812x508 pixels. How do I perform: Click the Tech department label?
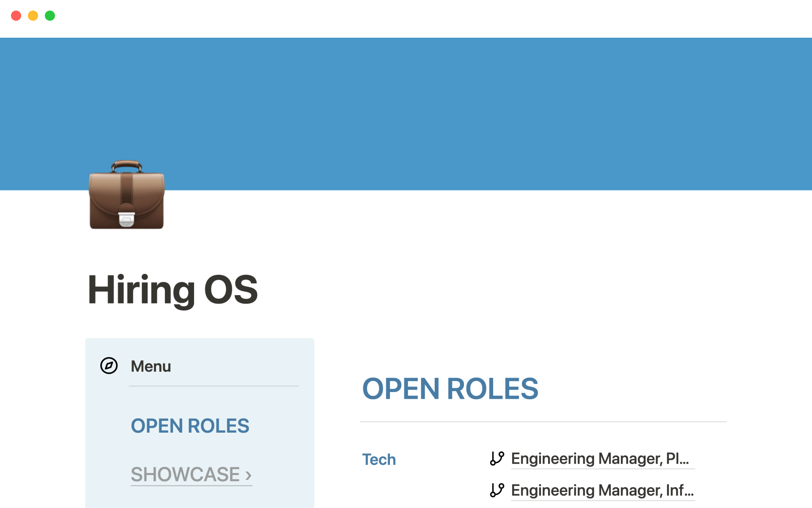click(379, 459)
